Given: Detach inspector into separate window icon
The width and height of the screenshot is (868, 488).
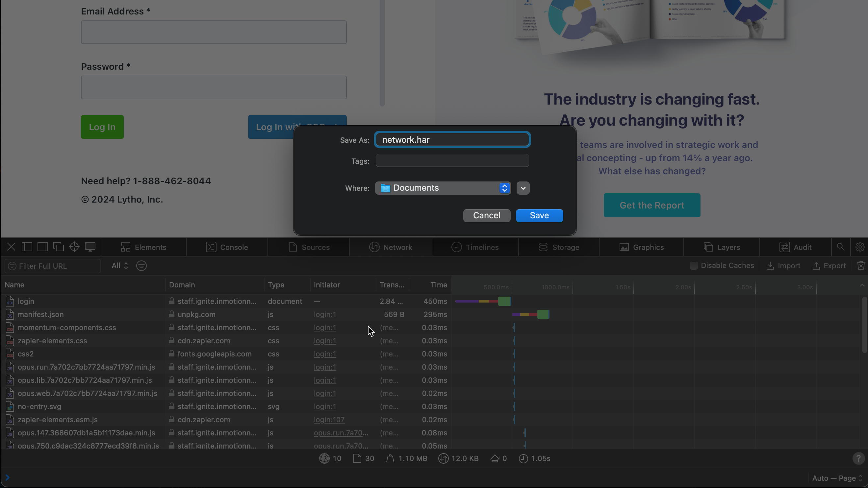Looking at the screenshot, I should click(x=58, y=247).
